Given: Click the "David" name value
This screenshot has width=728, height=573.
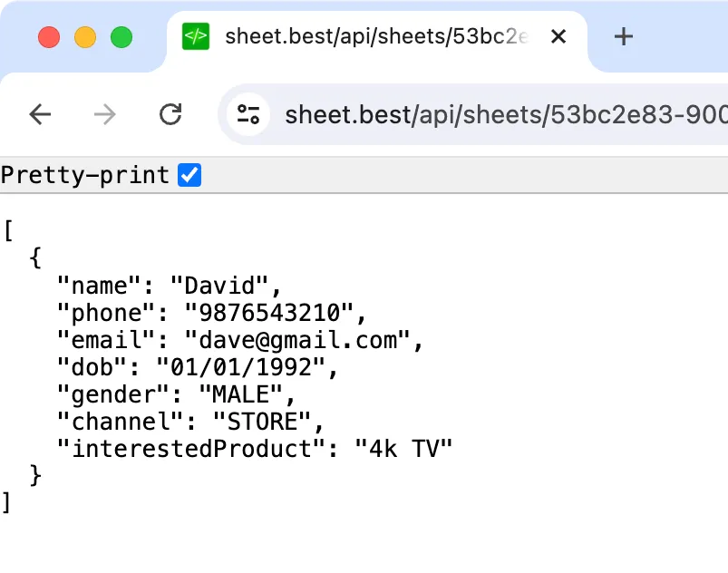Looking at the screenshot, I should click(x=221, y=286).
